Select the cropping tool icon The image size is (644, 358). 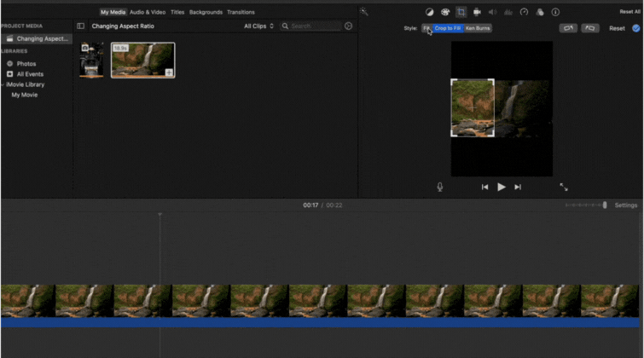(x=461, y=12)
